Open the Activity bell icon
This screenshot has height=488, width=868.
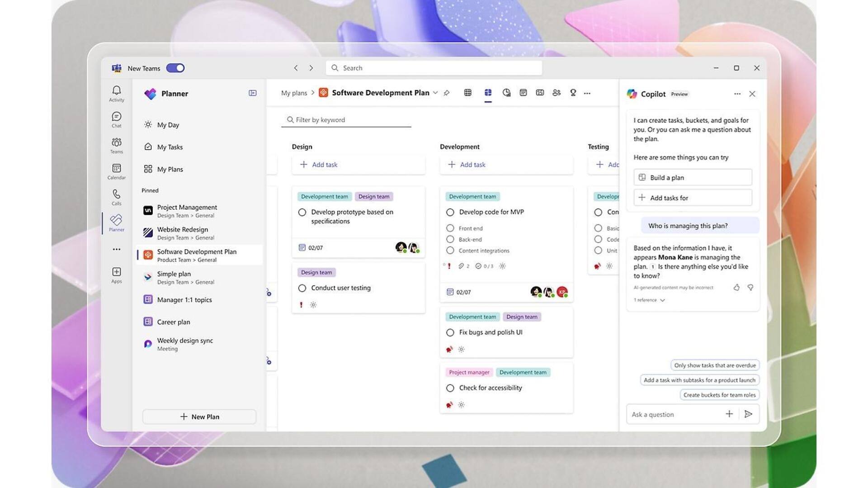(x=116, y=93)
